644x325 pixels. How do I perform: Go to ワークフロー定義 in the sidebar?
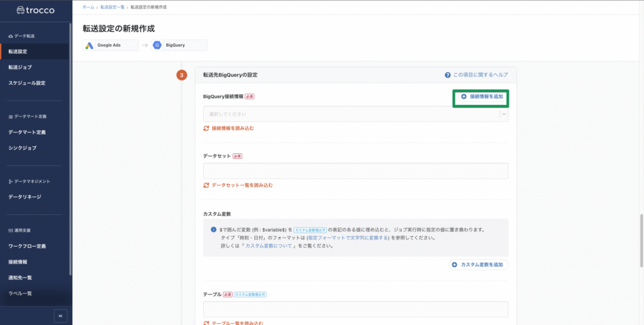(x=26, y=246)
